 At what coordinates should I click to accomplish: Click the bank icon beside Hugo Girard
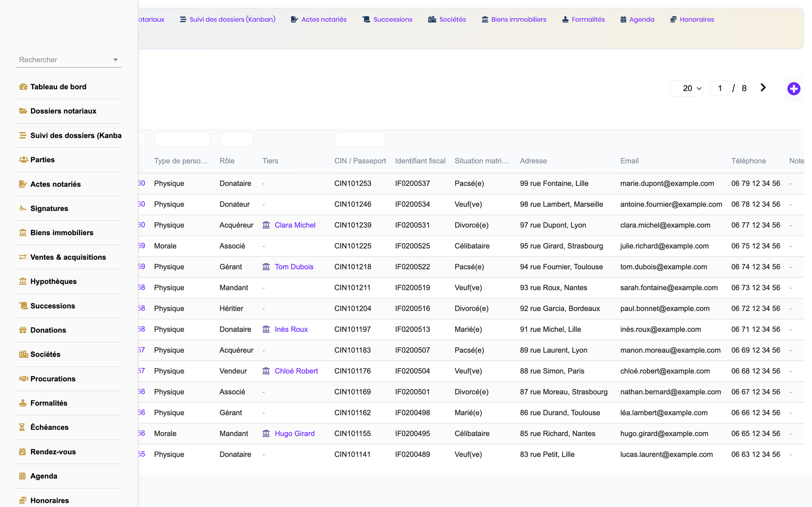(266, 434)
